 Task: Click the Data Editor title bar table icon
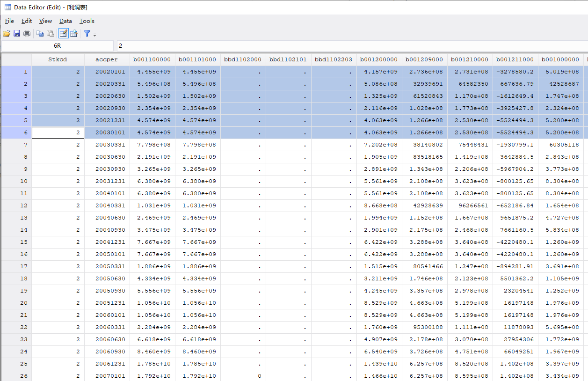click(8, 7)
